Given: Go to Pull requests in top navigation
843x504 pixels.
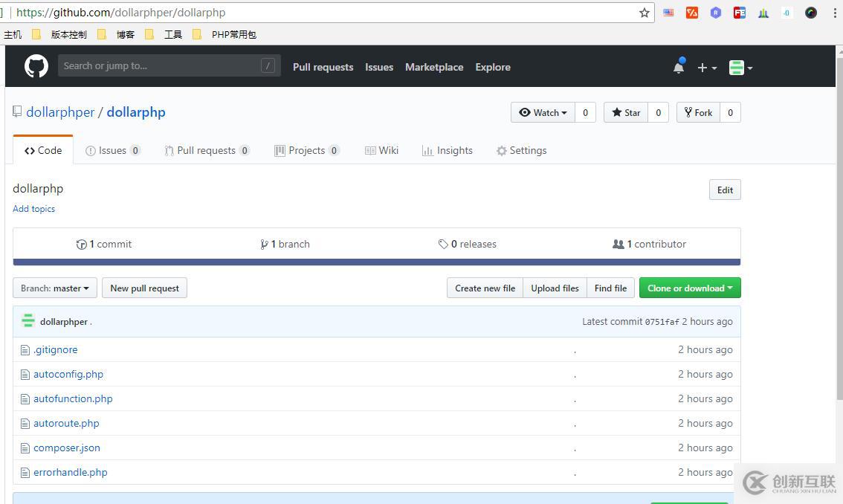Looking at the screenshot, I should click(x=323, y=67).
